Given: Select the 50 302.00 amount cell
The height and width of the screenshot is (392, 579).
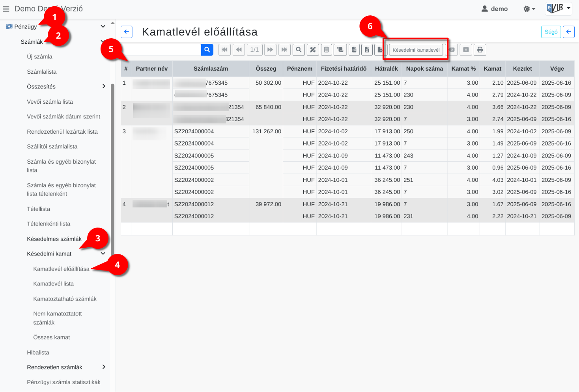Looking at the screenshot, I should (266, 89).
